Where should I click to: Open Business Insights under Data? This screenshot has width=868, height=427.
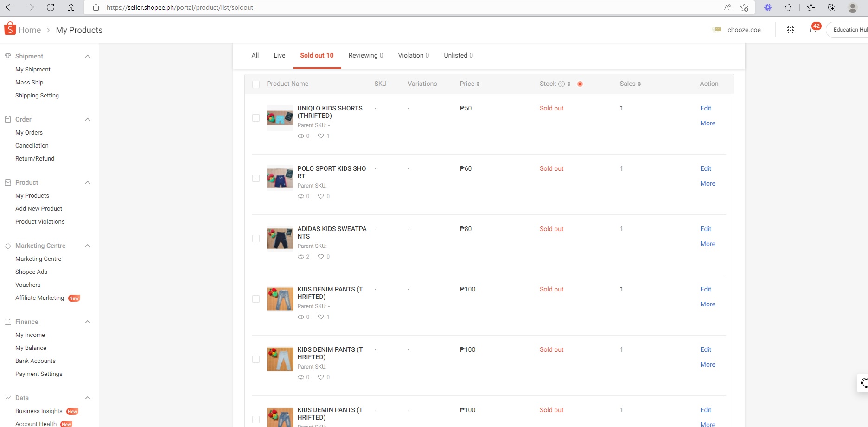38,411
